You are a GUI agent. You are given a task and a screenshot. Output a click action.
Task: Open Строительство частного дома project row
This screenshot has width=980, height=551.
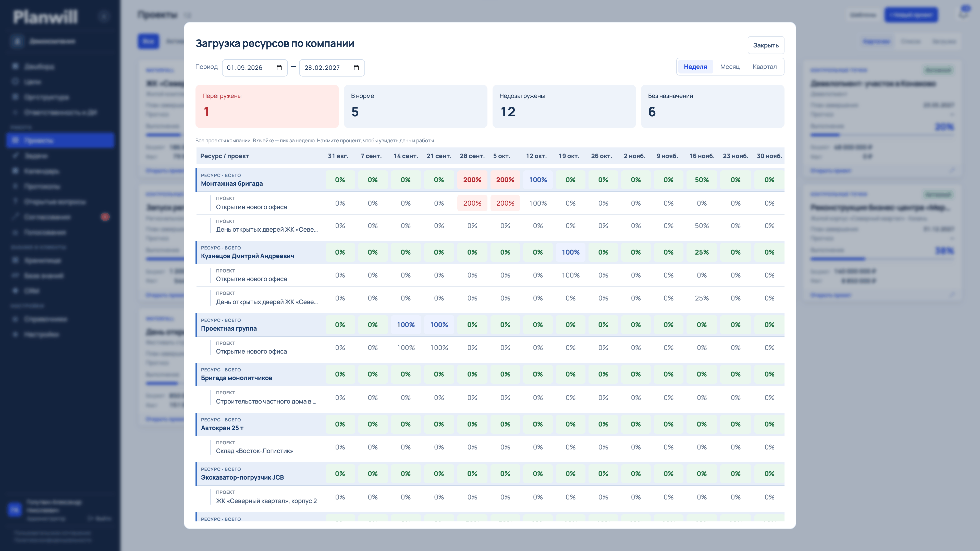click(490, 397)
